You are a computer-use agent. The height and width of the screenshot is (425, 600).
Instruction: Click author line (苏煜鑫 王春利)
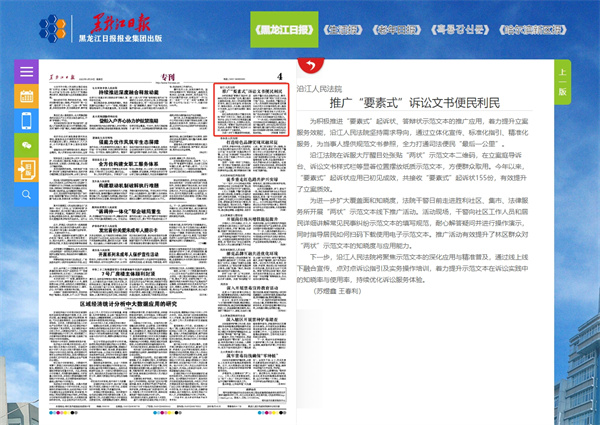pyautogui.click(x=338, y=291)
